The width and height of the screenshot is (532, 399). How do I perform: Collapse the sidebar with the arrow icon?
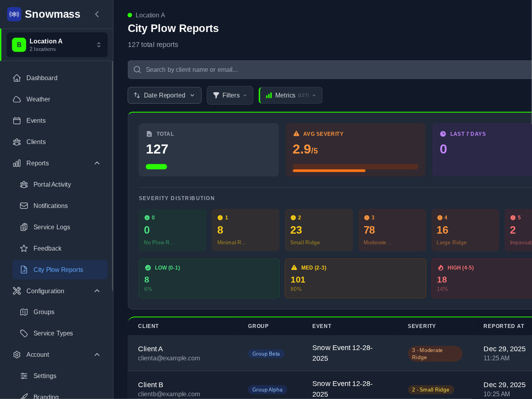click(97, 14)
